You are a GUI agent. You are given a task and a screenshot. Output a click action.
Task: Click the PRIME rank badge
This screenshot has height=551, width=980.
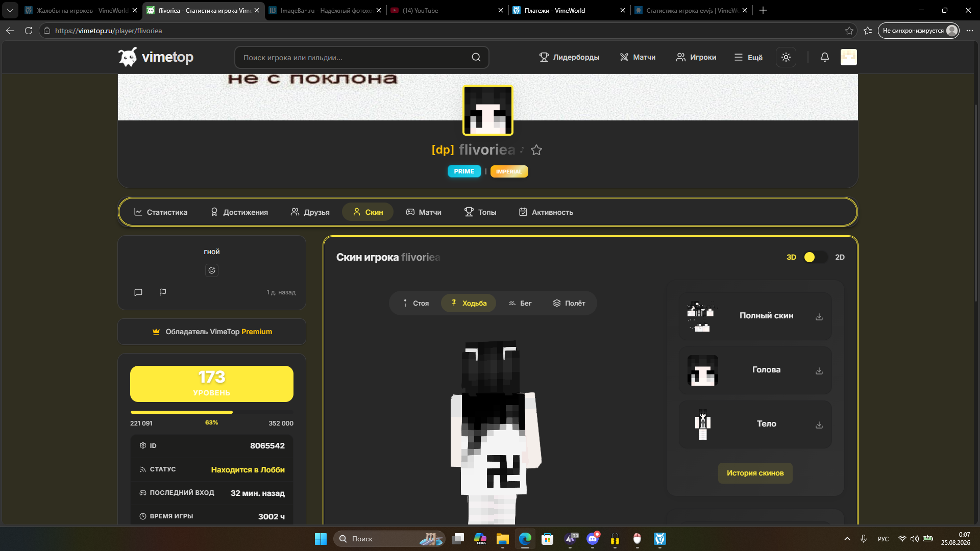pos(464,171)
